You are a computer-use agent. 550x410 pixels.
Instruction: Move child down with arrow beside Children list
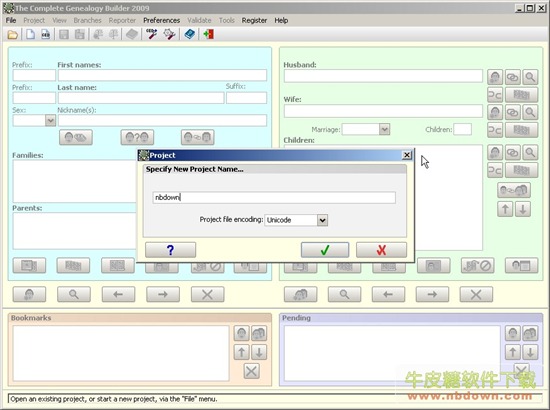[523, 209]
